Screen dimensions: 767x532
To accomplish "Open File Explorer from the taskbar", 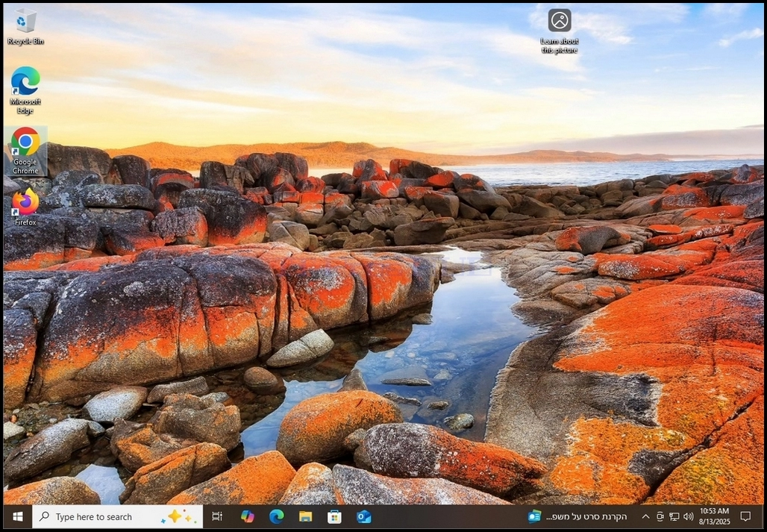I will (x=306, y=516).
